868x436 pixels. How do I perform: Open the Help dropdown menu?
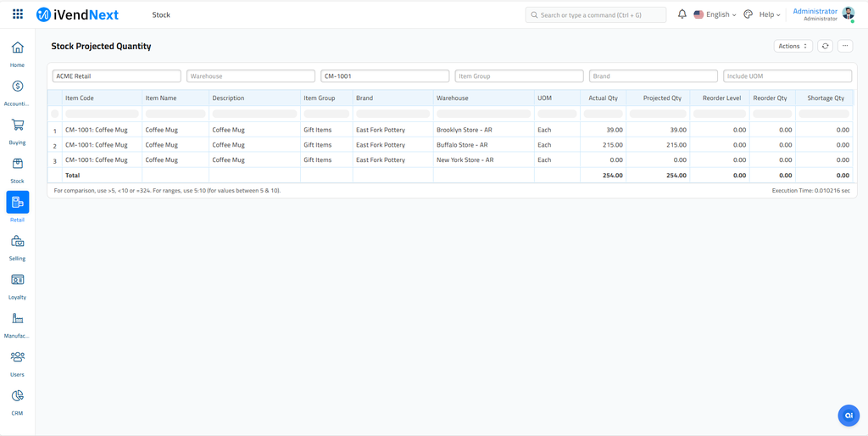pos(769,14)
